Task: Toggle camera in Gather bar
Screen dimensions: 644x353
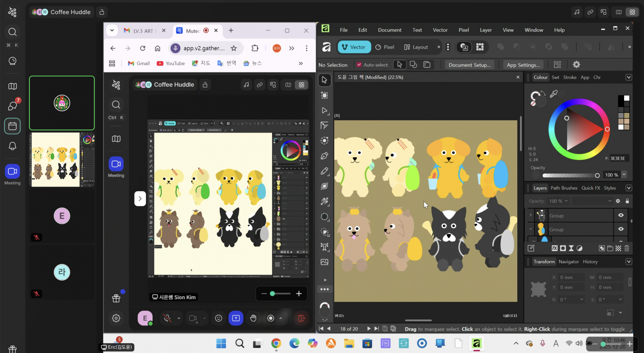Action: coord(193,318)
